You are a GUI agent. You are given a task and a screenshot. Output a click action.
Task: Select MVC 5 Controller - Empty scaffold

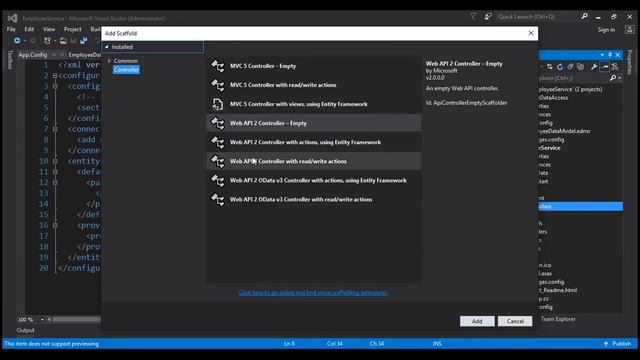313,66
